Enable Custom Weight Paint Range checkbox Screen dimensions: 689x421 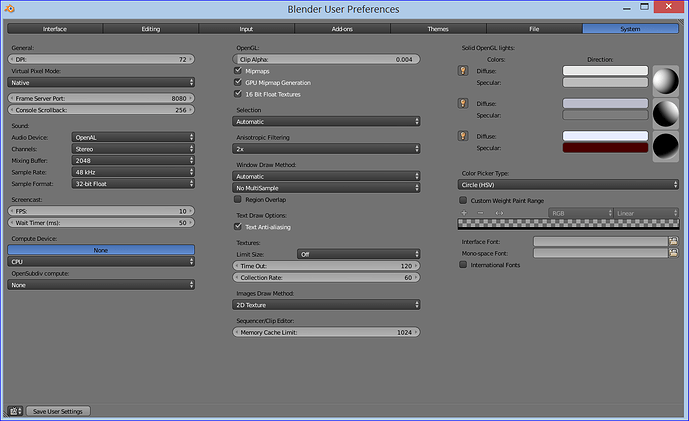(463, 200)
